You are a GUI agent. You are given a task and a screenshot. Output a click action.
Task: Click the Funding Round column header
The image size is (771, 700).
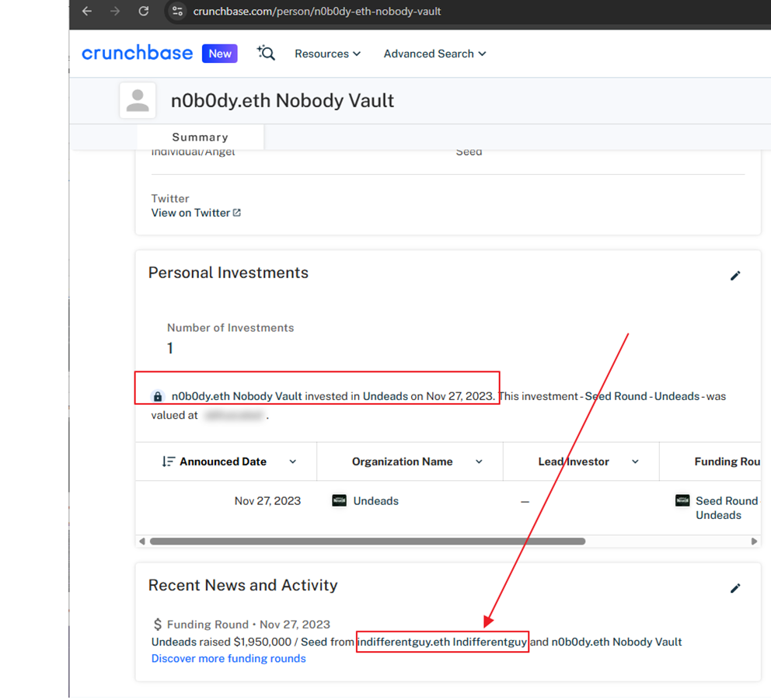(727, 461)
